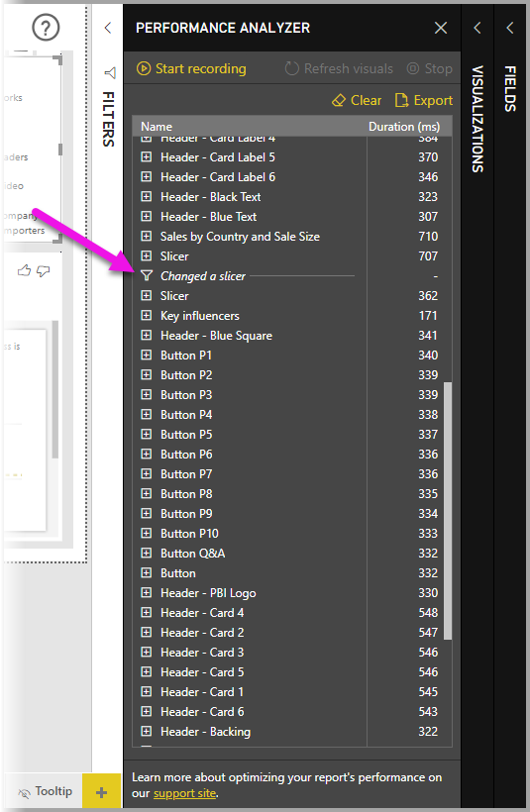Click the Filters pane megaphone icon
This screenshot has height=812, width=530.
coord(110,73)
